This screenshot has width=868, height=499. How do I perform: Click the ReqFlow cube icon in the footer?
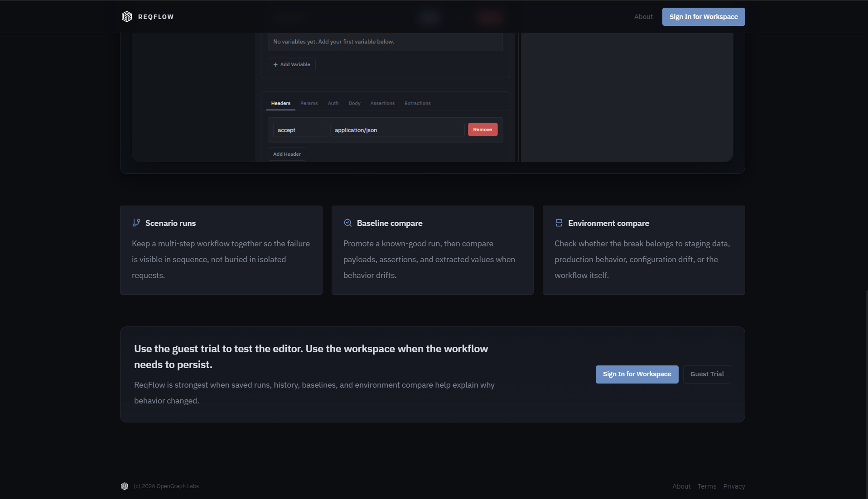(125, 486)
